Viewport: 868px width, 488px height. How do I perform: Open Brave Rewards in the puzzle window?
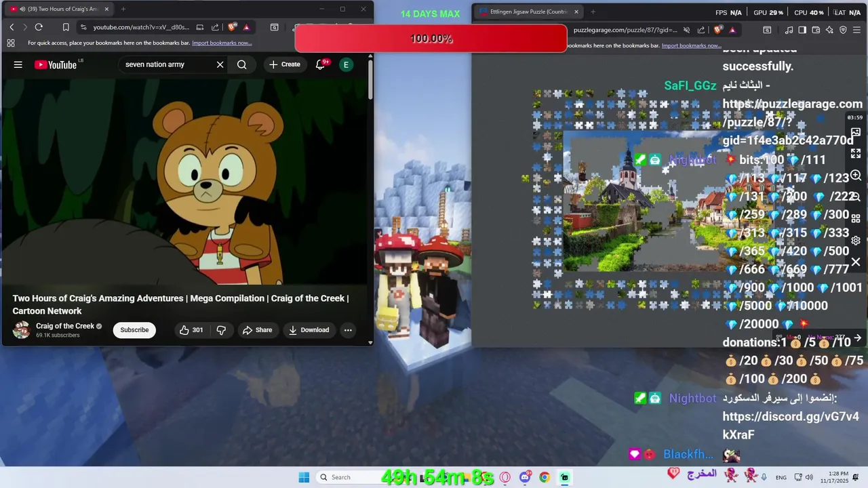click(732, 30)
